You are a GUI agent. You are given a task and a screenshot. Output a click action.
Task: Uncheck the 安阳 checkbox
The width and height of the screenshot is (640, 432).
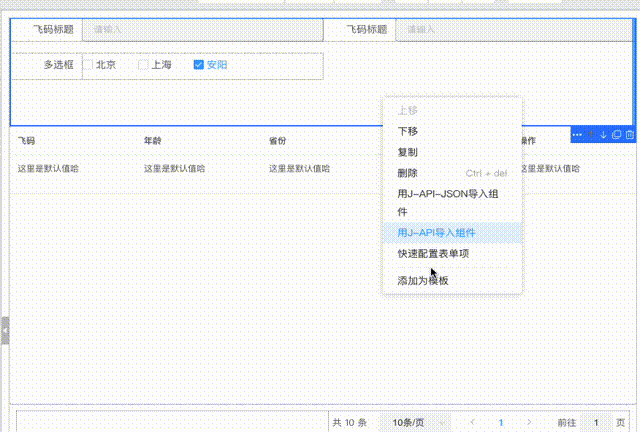[199, 65]
